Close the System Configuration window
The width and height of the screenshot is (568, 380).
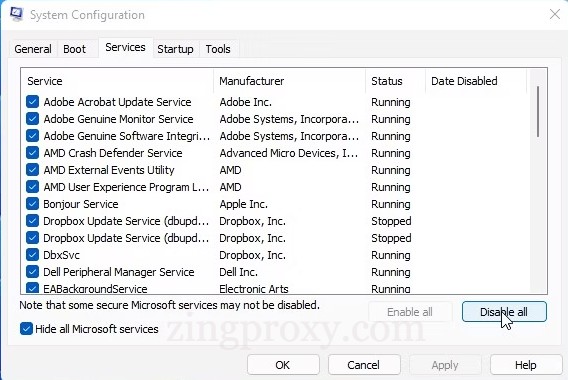coord(555,14)
